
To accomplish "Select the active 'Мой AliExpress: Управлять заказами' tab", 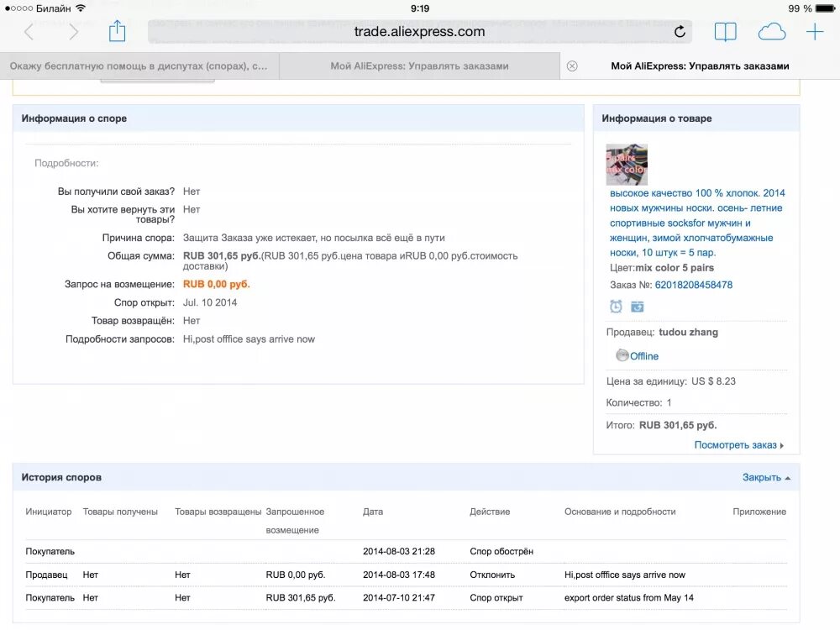I will pos(700,66).
